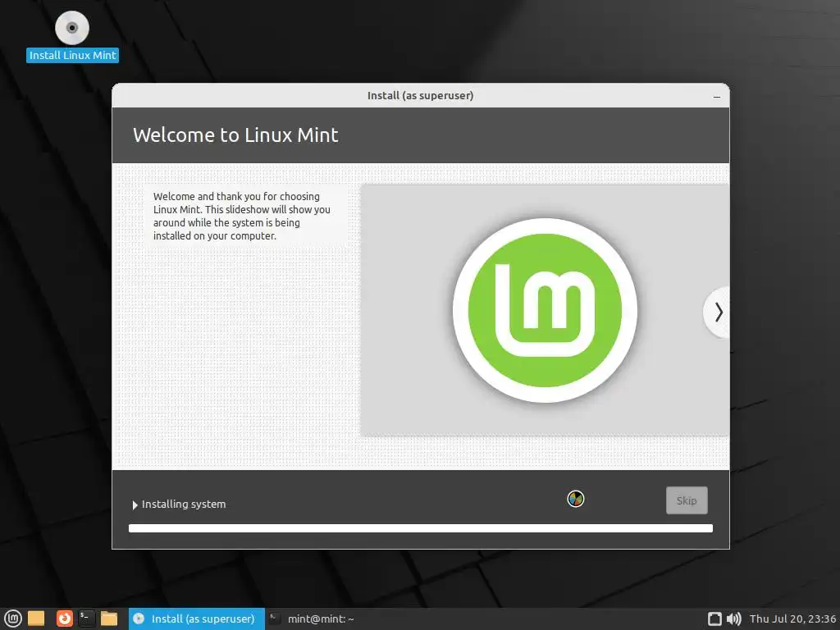The width and height of the screenshot is (840, 630).
Task: Click the Install (as superuser) title bar
Action: pyautogui.click(x=421, y=95)
